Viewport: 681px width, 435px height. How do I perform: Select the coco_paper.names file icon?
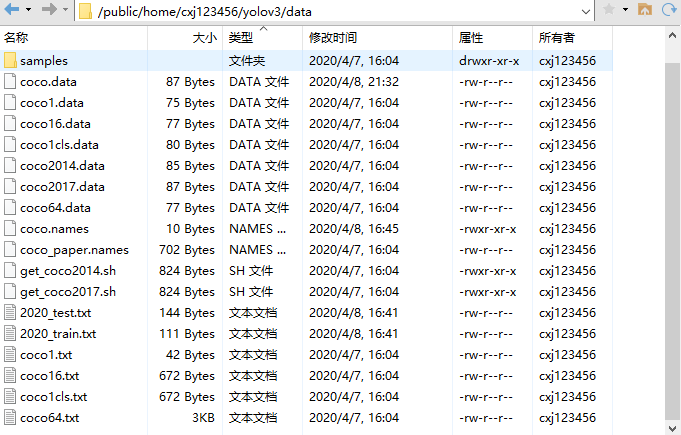[x=10, y=250]
